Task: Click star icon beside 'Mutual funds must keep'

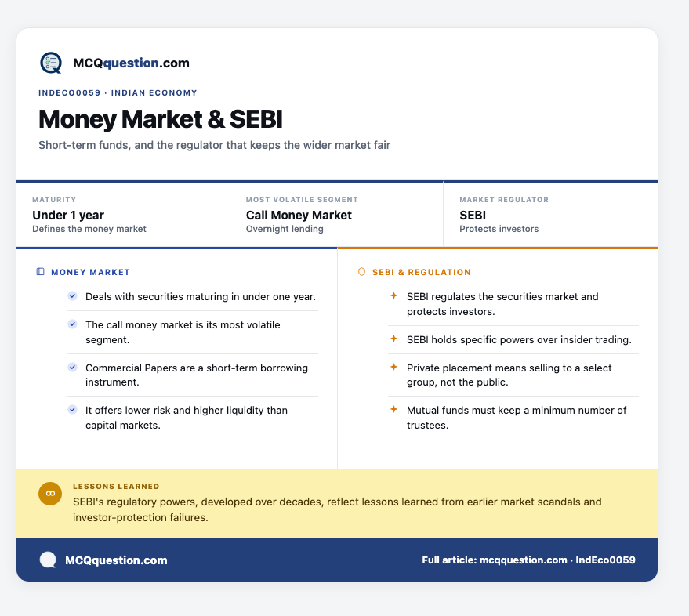Action: 393,408
